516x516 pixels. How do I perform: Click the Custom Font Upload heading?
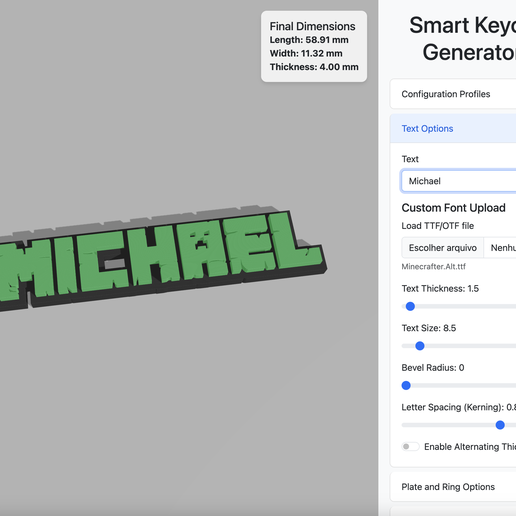click(x=453, y=208)
